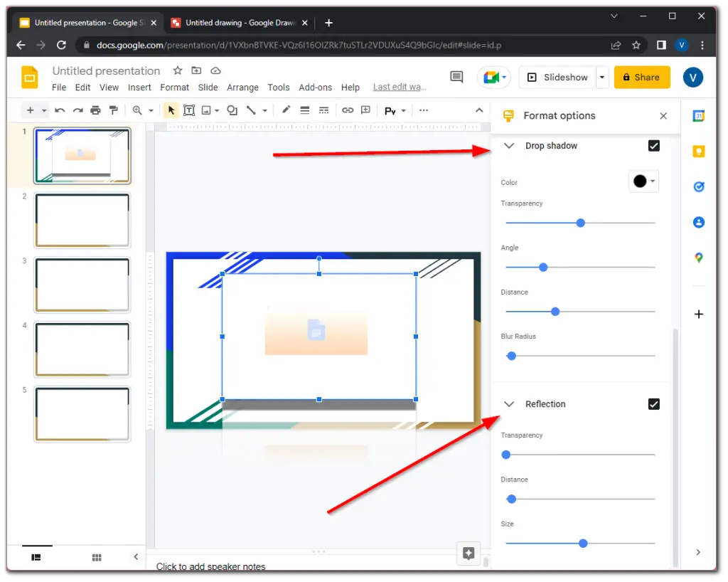Collapse the Reflection section
The image size is (728, 582).
(x=509, y=403)
